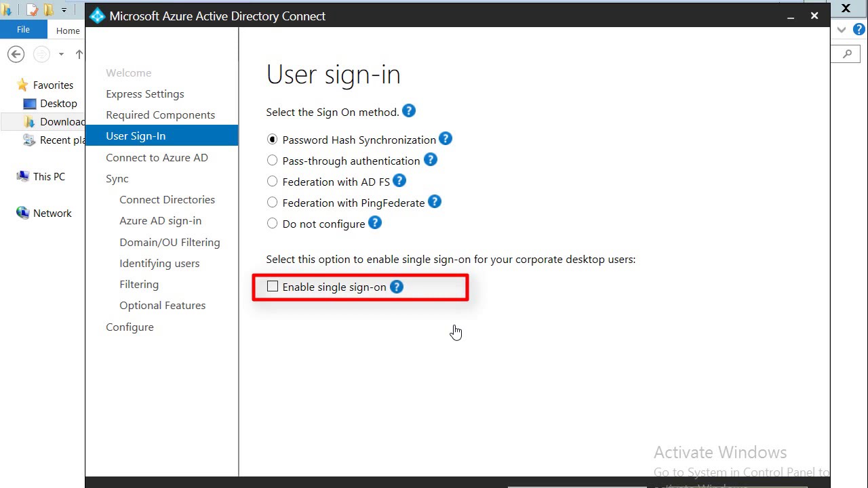Open the Home tab in Explorer ribbon
The width and height of the screenshot is (868, 488).
point(68,30)
